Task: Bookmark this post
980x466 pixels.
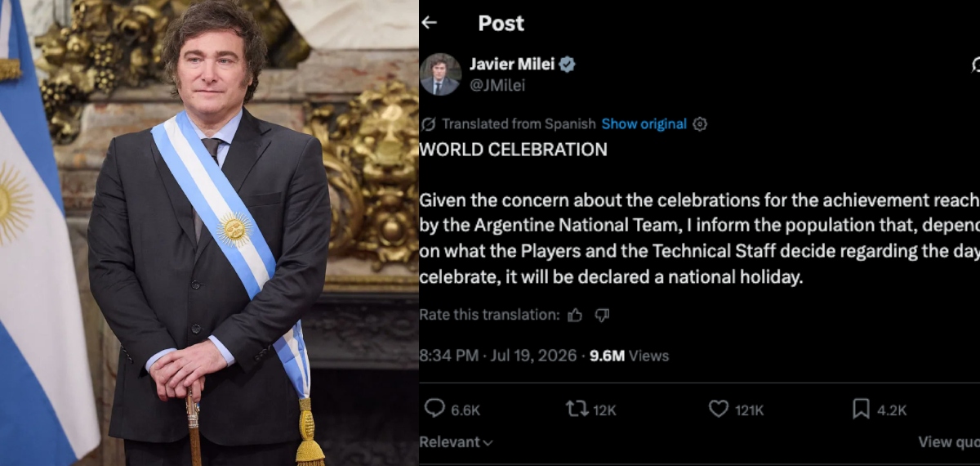Action: [x=861, y=409]
